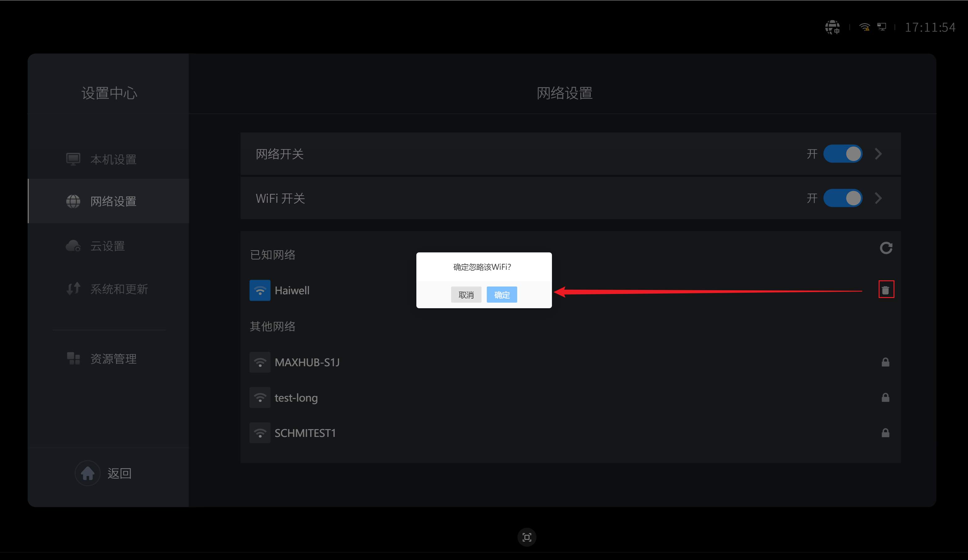Click the update arrows icon next to 系统和更新

tap(73, 289)
